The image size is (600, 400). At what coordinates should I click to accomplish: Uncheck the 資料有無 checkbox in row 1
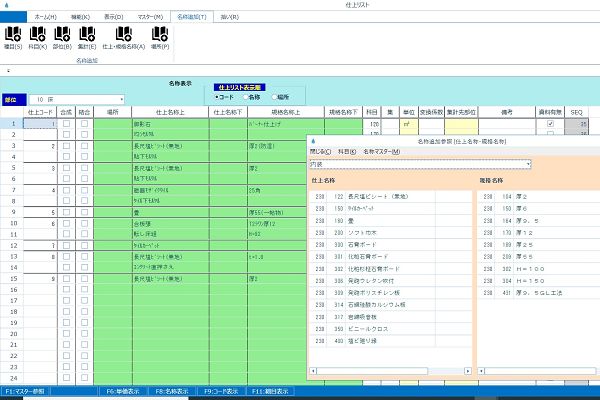tap(550, 124)
